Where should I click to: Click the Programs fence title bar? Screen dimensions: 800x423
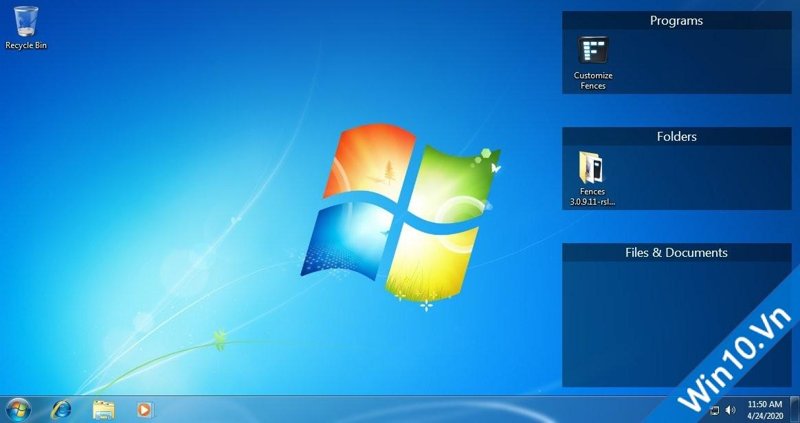[x=677, y=20]
